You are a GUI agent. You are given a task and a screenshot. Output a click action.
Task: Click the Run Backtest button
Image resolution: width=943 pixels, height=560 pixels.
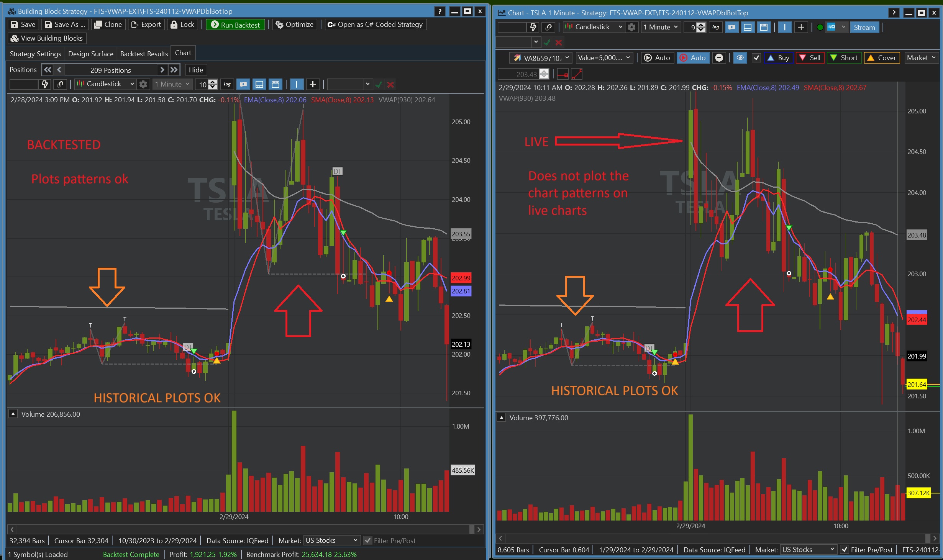point(235,25)
